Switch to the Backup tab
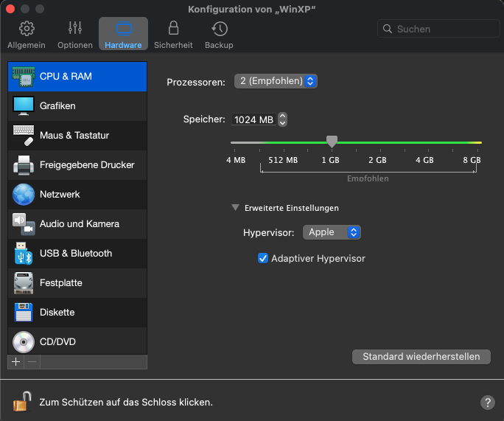Screen dimensions: 504x421 (x=219, y=35)
